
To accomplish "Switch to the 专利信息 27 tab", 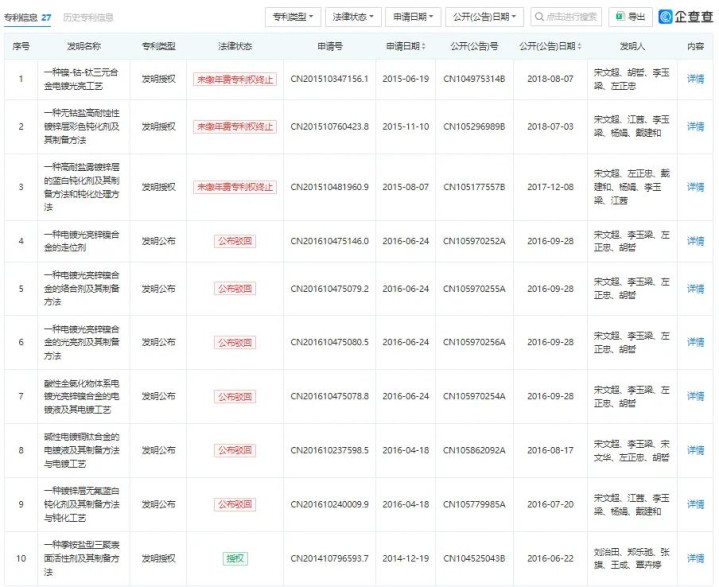I will pyautogui.click(x=28, y=17).
